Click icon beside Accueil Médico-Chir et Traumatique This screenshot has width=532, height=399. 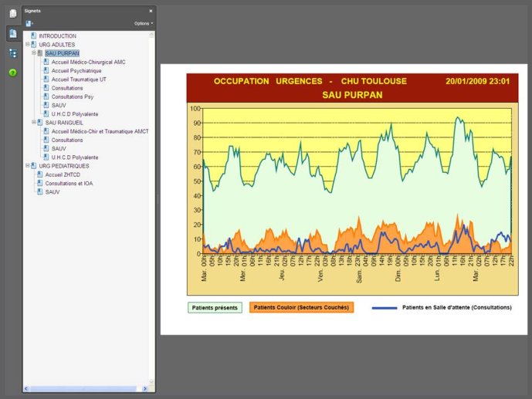[46, 131]
